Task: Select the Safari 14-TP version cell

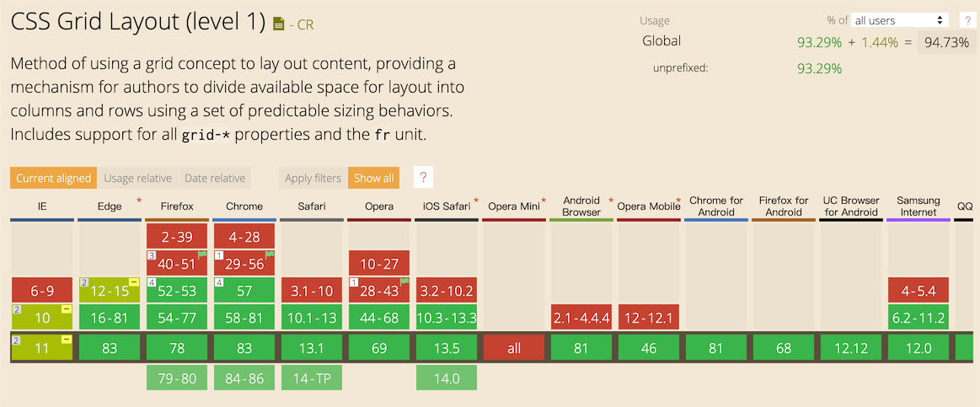Action: pyautogui.click(x=312, y=378)
